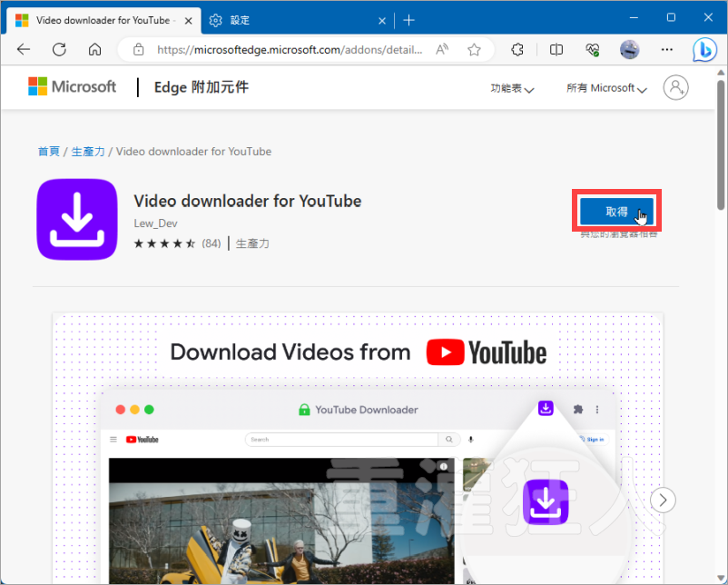
Task: Open the read aloud icon in address bar
Action: [443, 49]
